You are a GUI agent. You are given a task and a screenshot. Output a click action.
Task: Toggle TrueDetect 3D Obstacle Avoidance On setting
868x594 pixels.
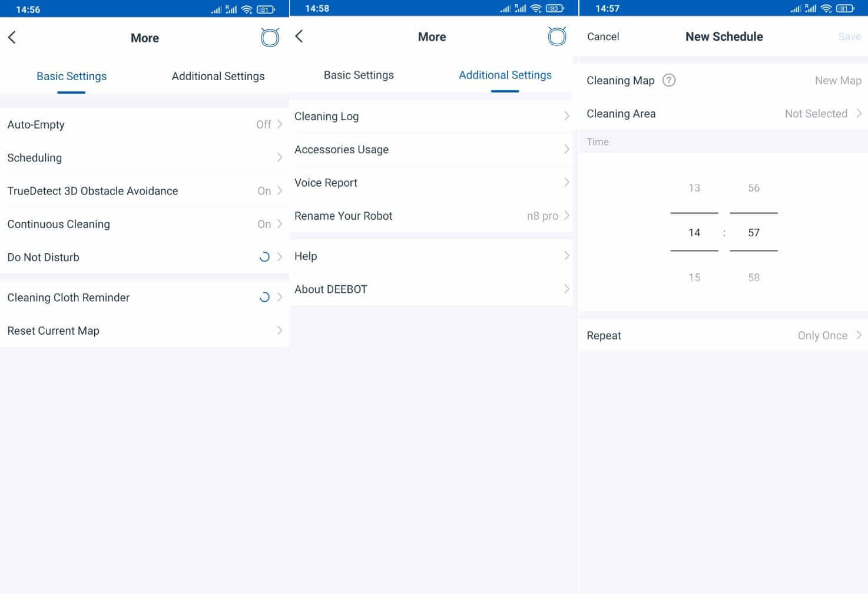pyautogui.click(x=264, y=191)
